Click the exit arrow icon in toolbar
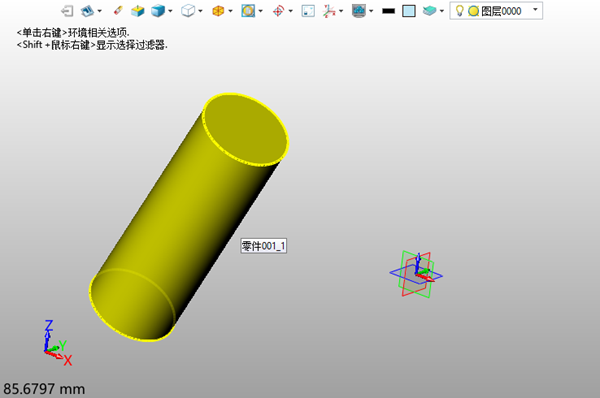 click(x=67, y=11)
